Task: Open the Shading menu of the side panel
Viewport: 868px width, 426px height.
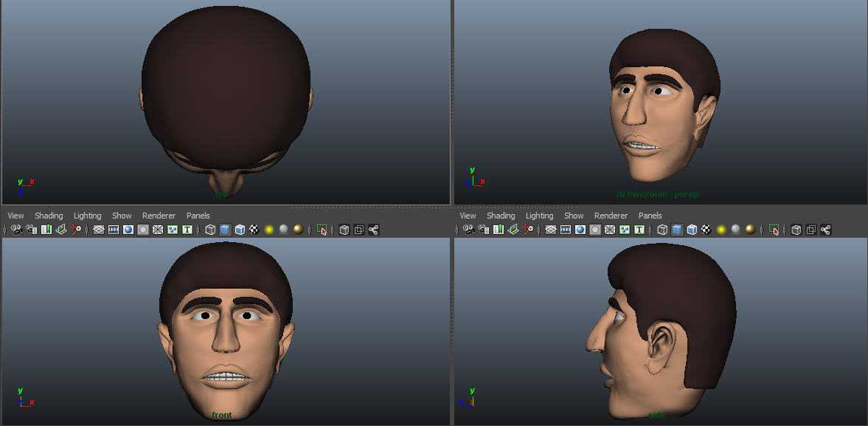Action: tap(501, 216)
